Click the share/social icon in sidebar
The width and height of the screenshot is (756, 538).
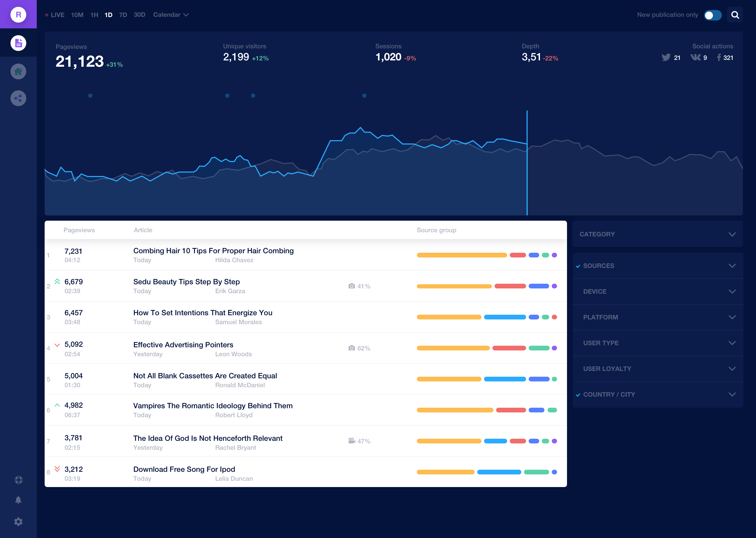[x=18, y=98]
